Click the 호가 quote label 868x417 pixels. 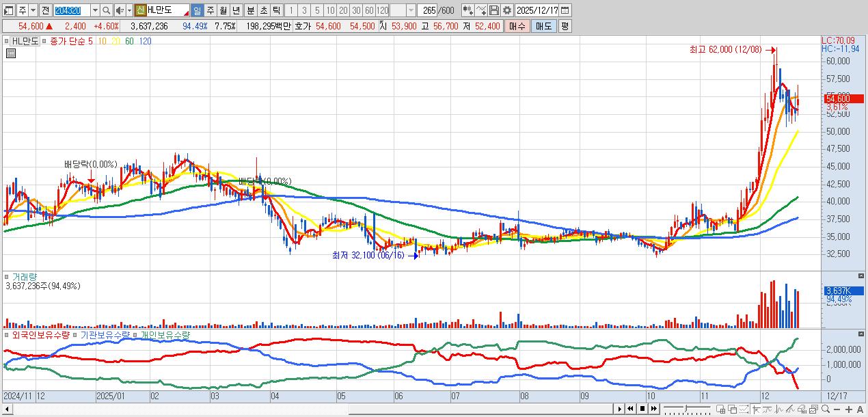tap(302, 26)
